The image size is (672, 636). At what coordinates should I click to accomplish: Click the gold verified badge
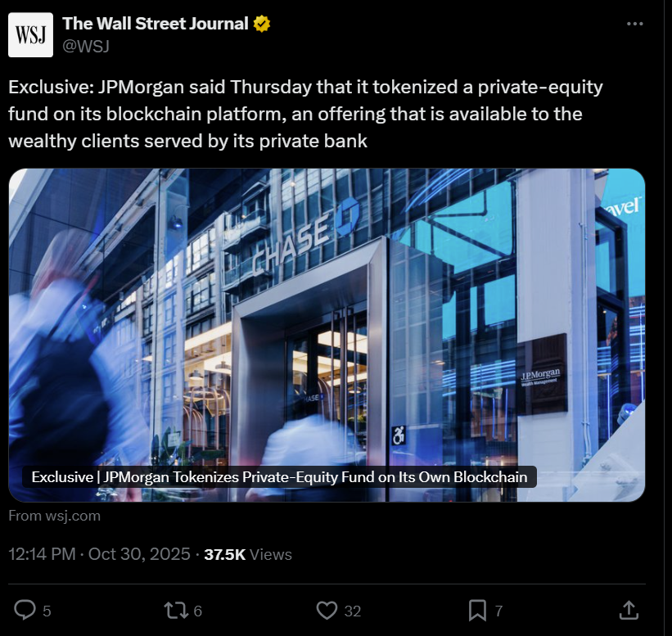click(262, 24)
